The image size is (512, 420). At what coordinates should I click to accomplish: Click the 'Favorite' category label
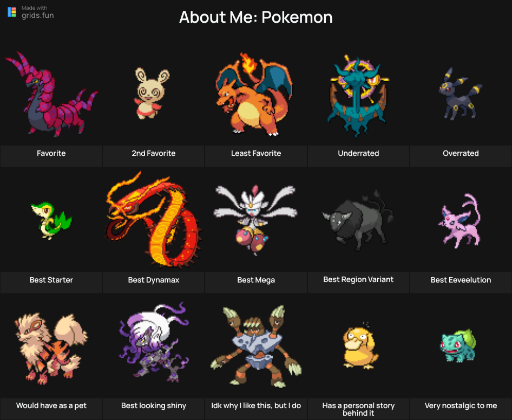point(51,153)
